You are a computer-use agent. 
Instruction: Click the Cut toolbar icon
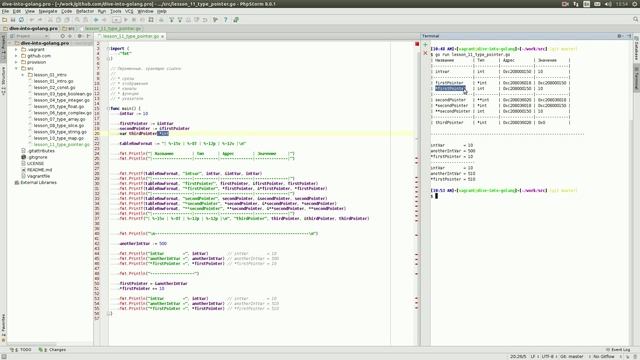click(50, 20)
